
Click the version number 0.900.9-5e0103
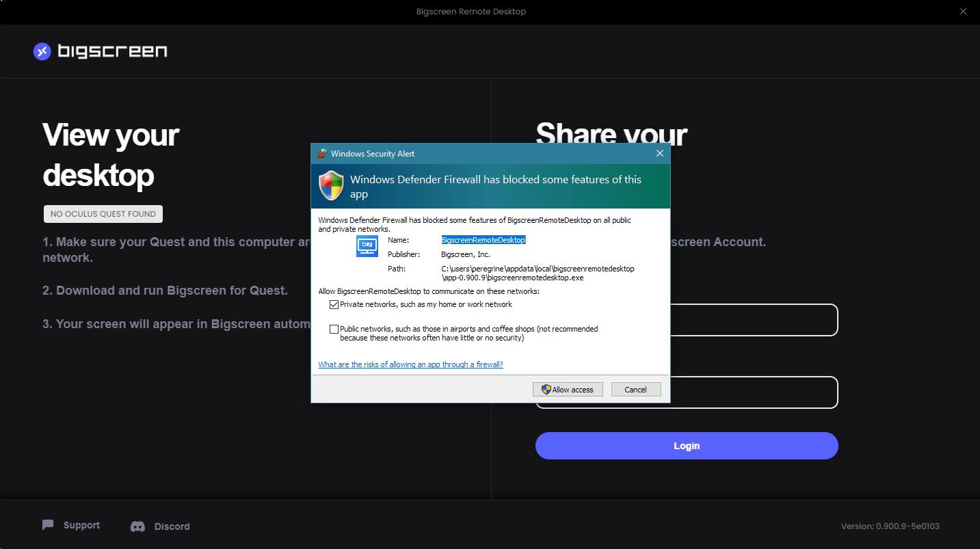pos(908,526)
